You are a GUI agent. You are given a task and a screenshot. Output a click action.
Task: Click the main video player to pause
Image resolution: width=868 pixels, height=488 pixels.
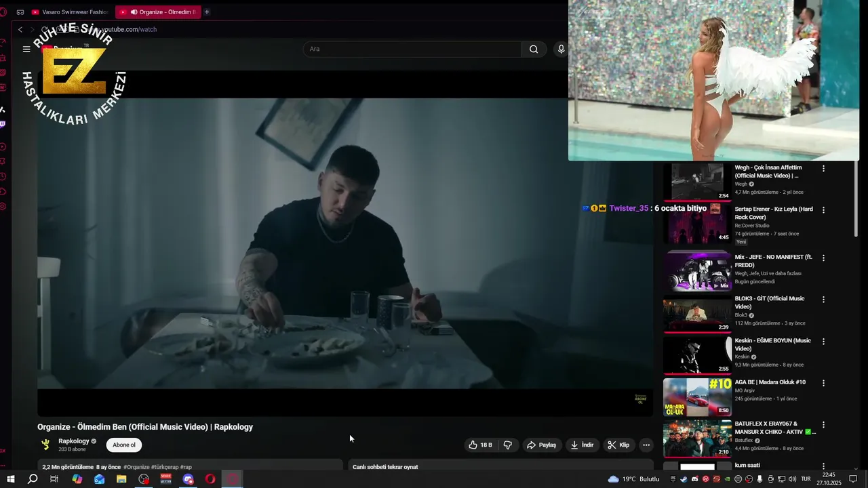345,243
